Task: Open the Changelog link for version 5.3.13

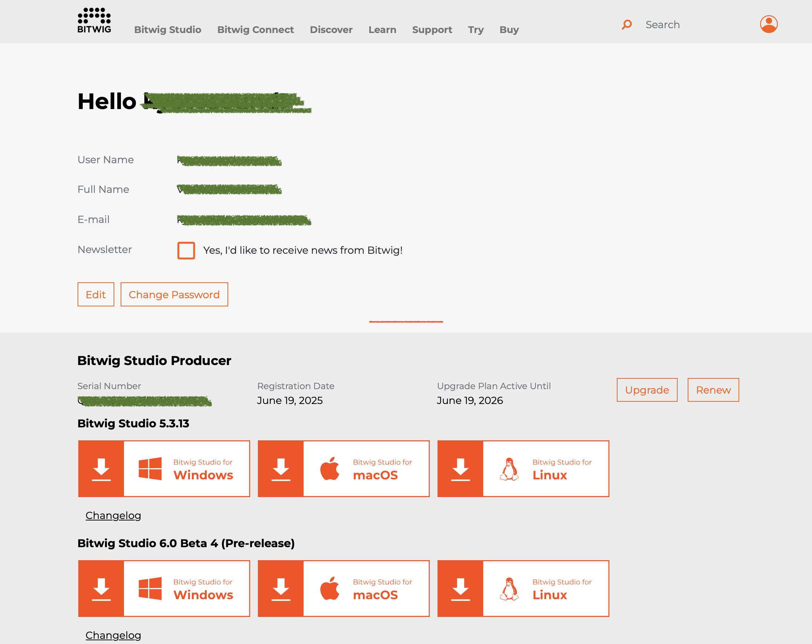Action: (x=113, y=515)
